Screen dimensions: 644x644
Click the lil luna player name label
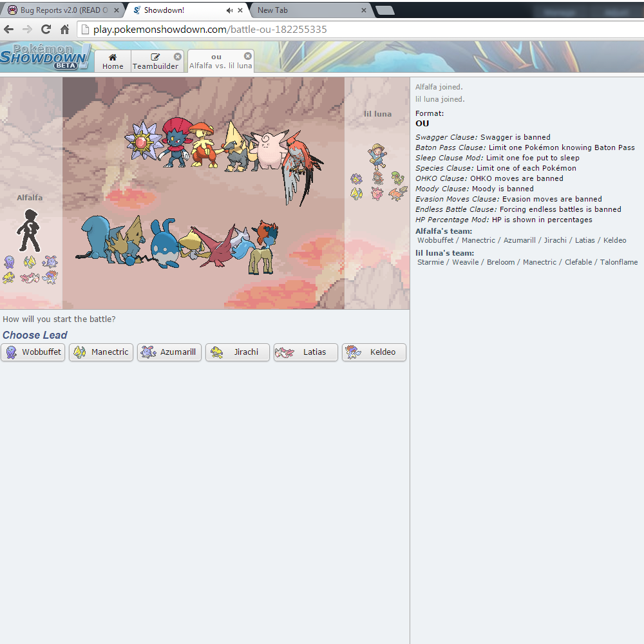pyautogui.click(x=377, y=114)
